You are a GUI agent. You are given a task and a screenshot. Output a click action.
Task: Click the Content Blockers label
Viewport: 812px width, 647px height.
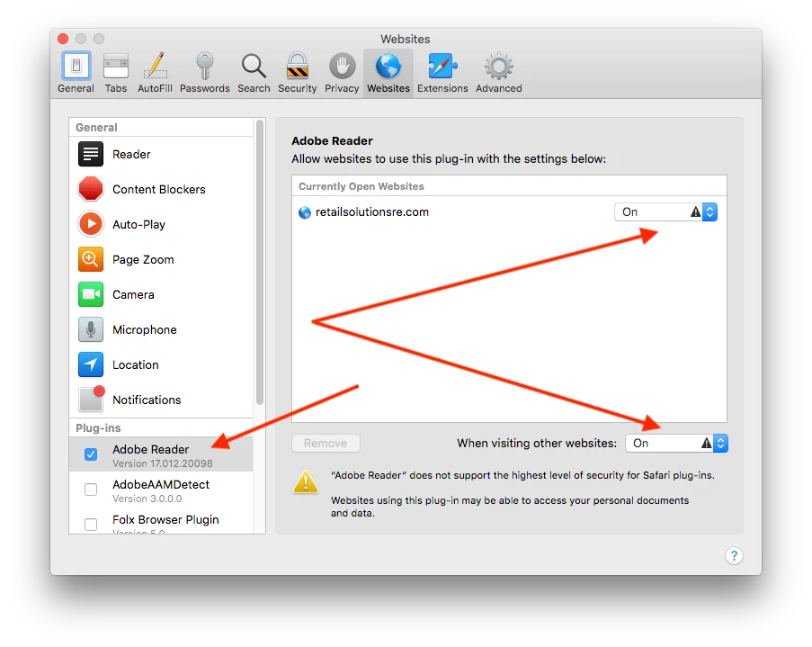(159, 190)
